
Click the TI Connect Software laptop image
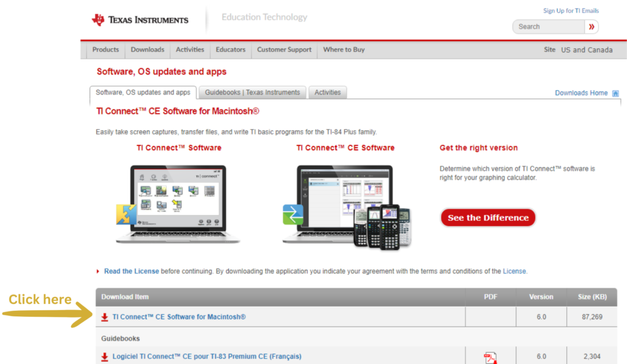(x=178, y=203)
